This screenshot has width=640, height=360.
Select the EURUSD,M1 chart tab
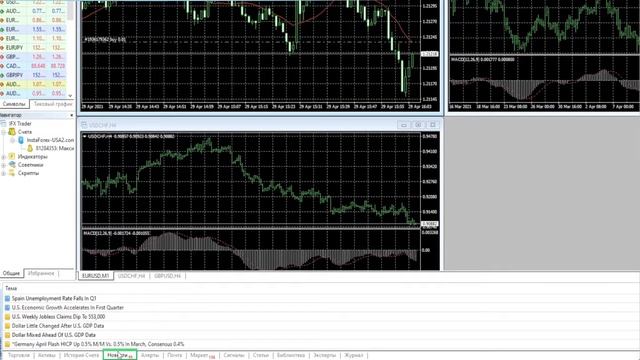pos(96,276)
